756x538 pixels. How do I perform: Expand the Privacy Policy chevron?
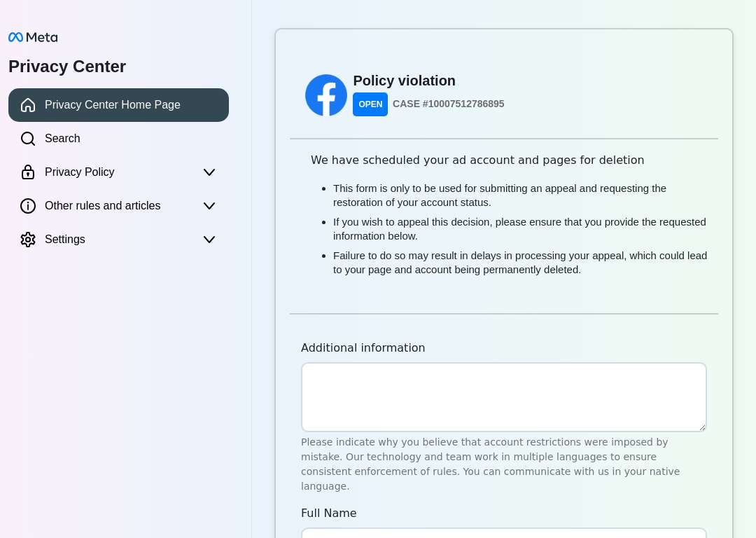click(x=209, y=172)
